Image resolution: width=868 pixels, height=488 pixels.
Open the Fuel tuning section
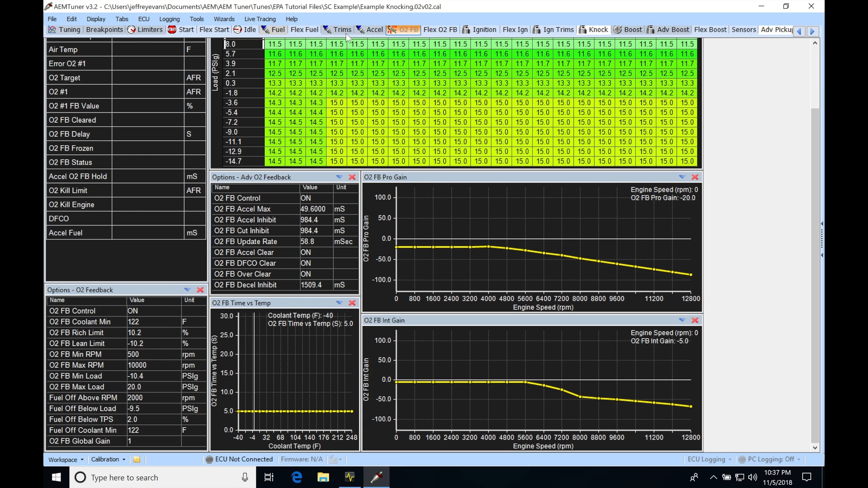[x=274, y=29]
